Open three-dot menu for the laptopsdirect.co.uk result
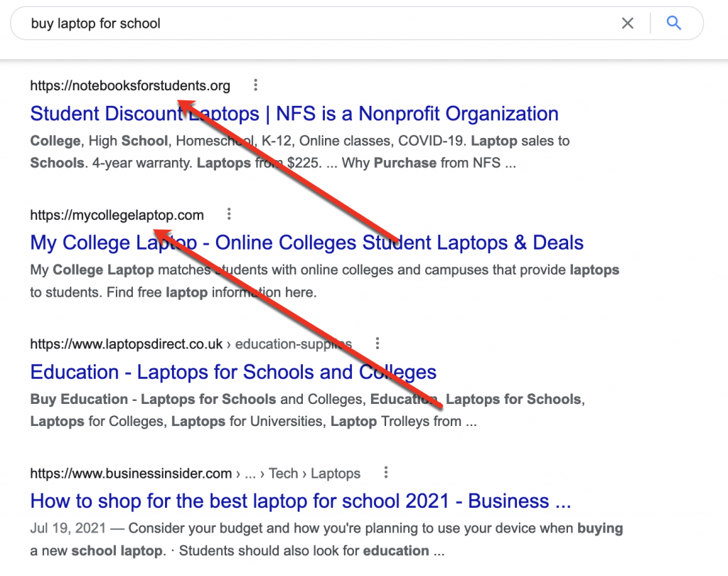Screen dimensions: 728x576 (378, 343)
